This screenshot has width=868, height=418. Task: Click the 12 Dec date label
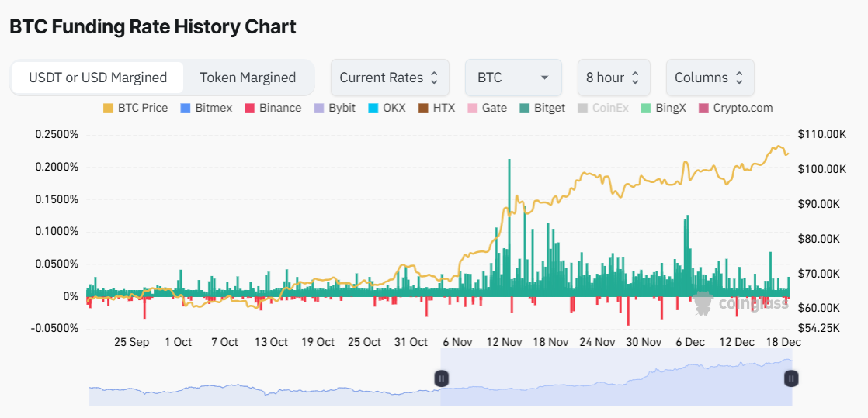click(737, 342)
